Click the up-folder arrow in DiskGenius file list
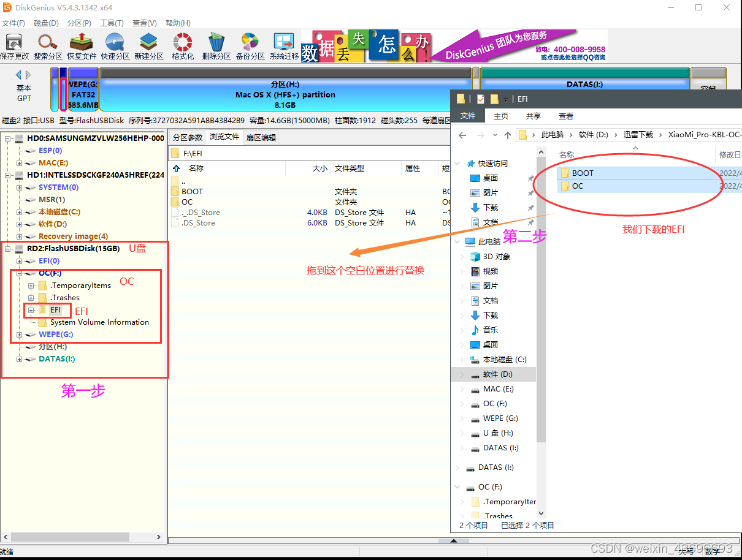742x560 pixels. tap(177, 168)
